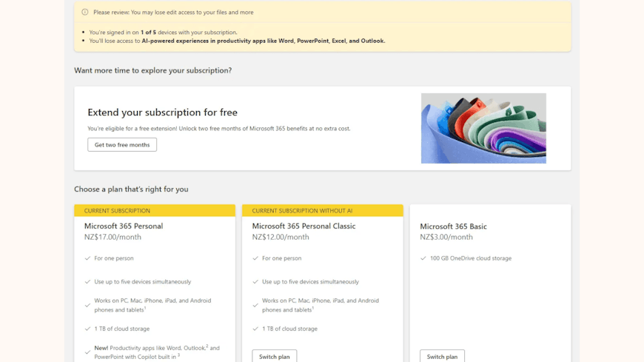Click the signed in on 1 of 5 devices line
The height and width of the screenshot is (362, 644).
(163, 32)
